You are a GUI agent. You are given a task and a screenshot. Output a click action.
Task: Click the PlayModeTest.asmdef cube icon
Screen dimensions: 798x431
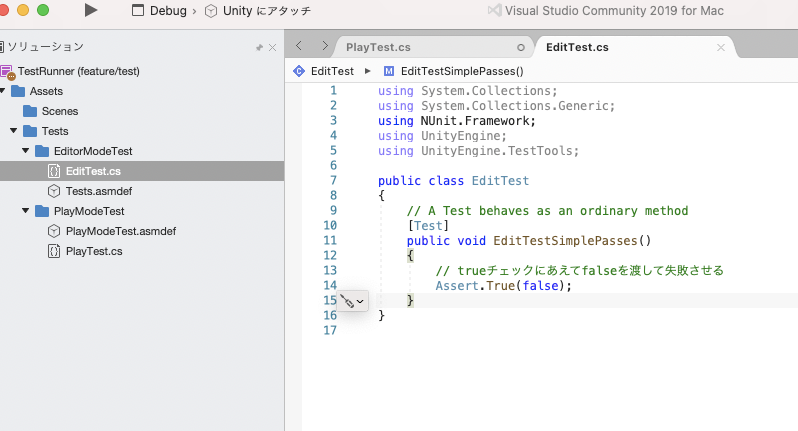coord(54,231)
